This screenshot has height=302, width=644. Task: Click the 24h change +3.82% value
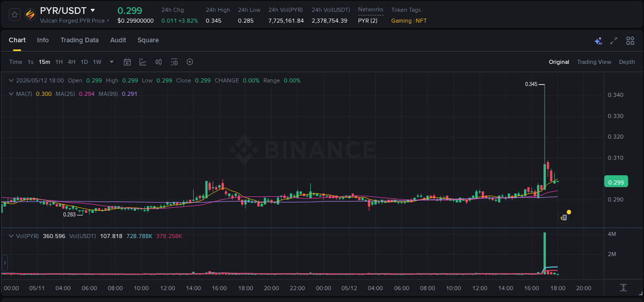[x=188, y=21]
